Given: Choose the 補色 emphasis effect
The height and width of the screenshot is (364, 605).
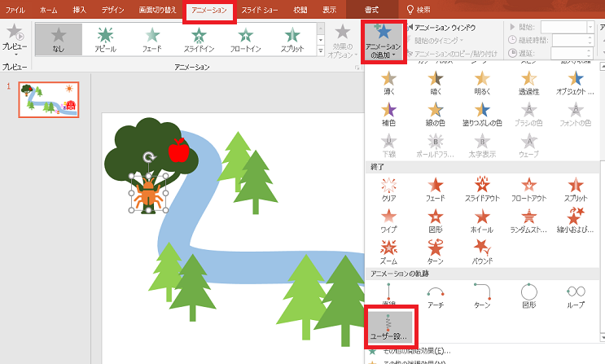Looking at the screenshot, I should 388,115.
